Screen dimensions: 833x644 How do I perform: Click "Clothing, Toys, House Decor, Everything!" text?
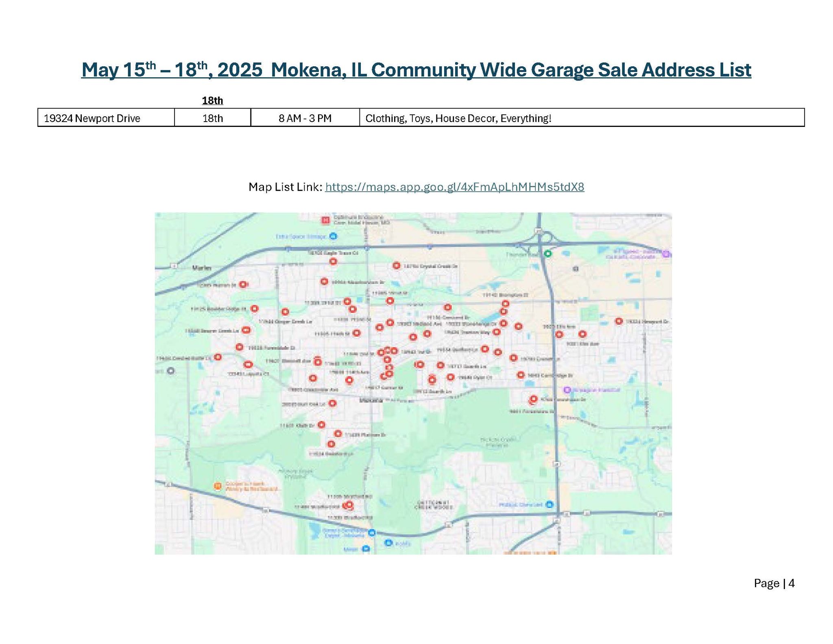(x=458, y=118)
